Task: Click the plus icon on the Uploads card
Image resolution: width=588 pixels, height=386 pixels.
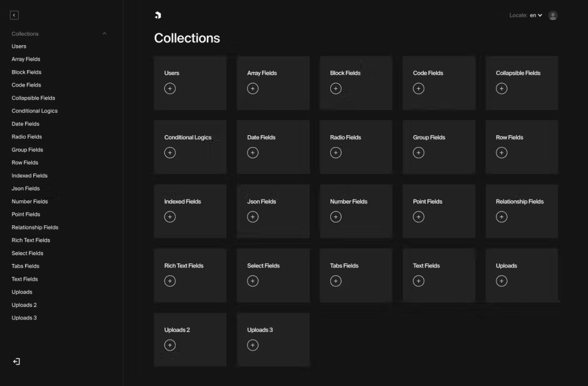Action: click(501, 281)
